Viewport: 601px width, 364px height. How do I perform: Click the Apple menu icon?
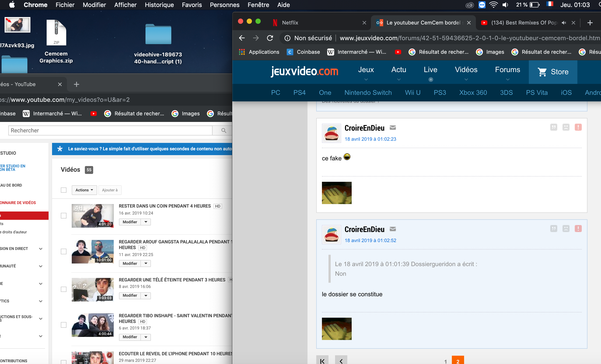pyautogui.click(x=12, y=5)
